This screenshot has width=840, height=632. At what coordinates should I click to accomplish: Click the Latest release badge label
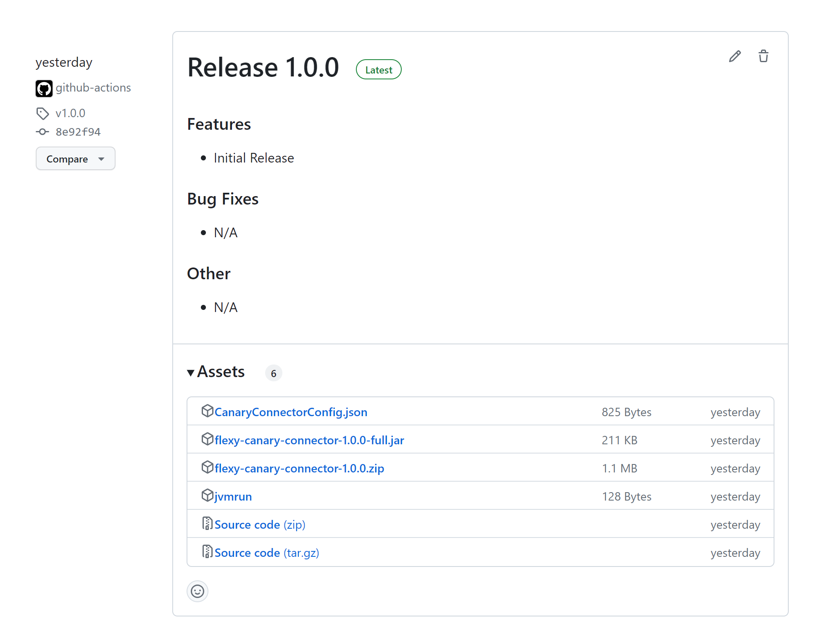click(379, 69)
